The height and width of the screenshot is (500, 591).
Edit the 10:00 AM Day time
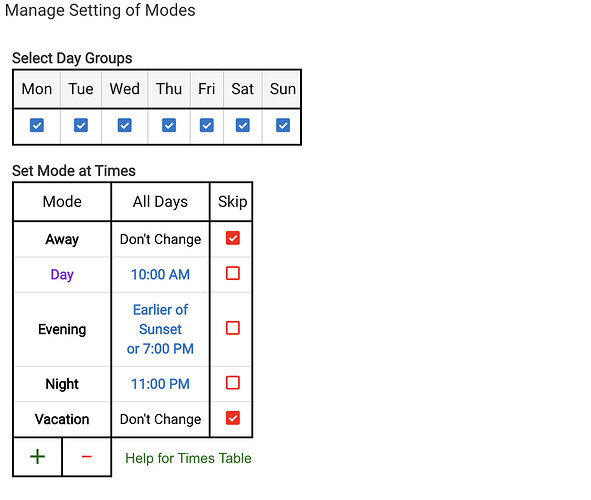tap(160, 275)
